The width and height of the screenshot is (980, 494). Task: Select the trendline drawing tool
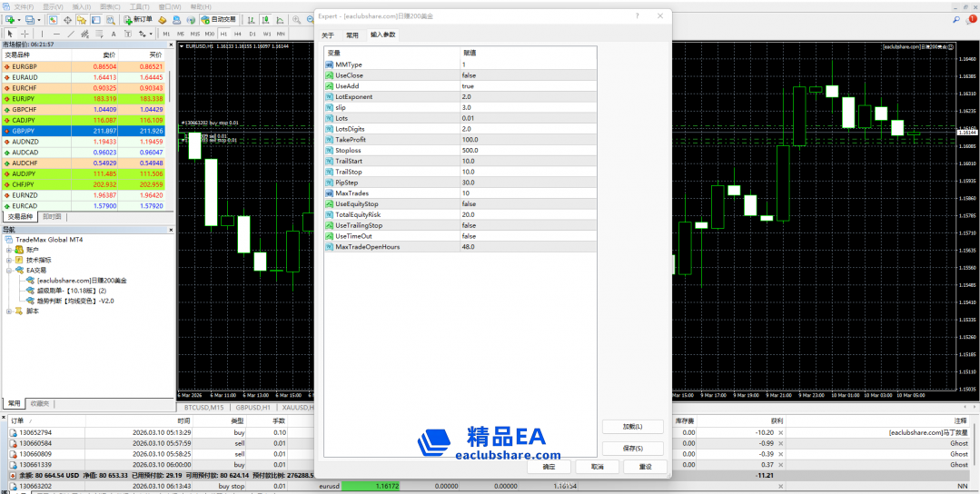(x=70, y=34)
